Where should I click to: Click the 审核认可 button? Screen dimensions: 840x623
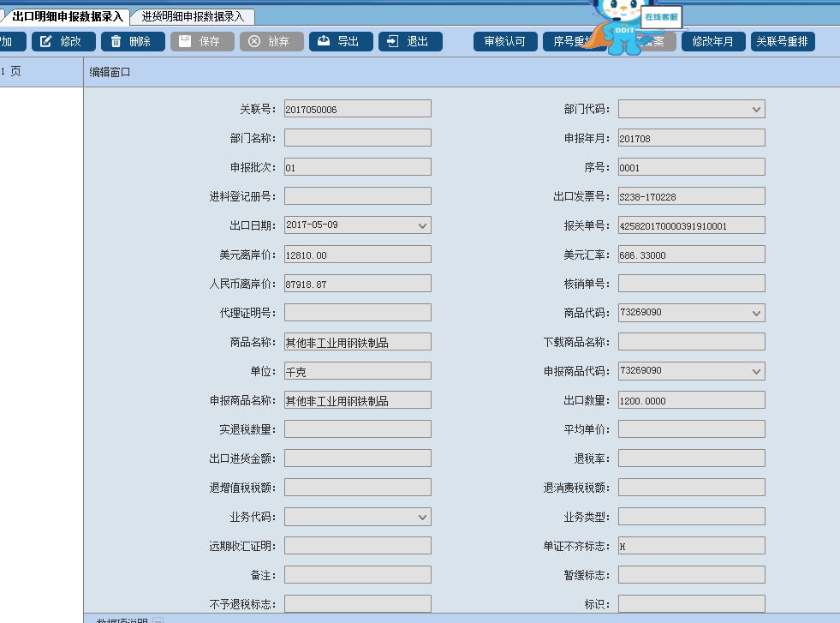(505, 41)
